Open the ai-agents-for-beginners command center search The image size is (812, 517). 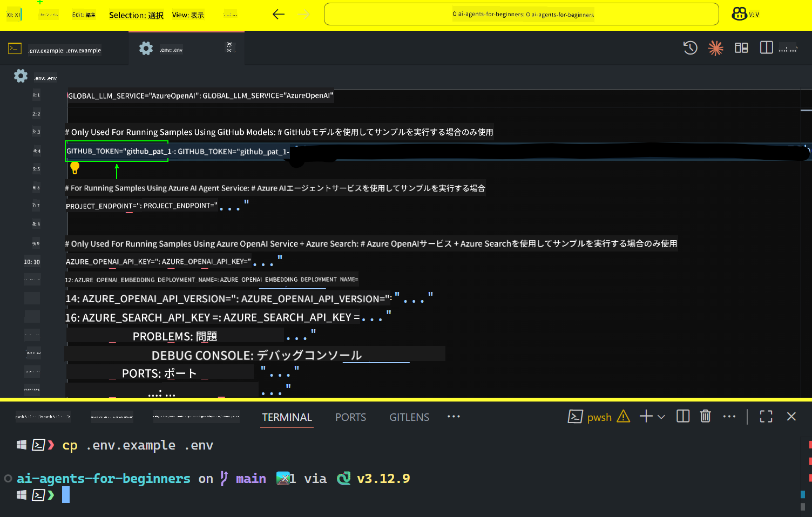click(x=522, y=15)
